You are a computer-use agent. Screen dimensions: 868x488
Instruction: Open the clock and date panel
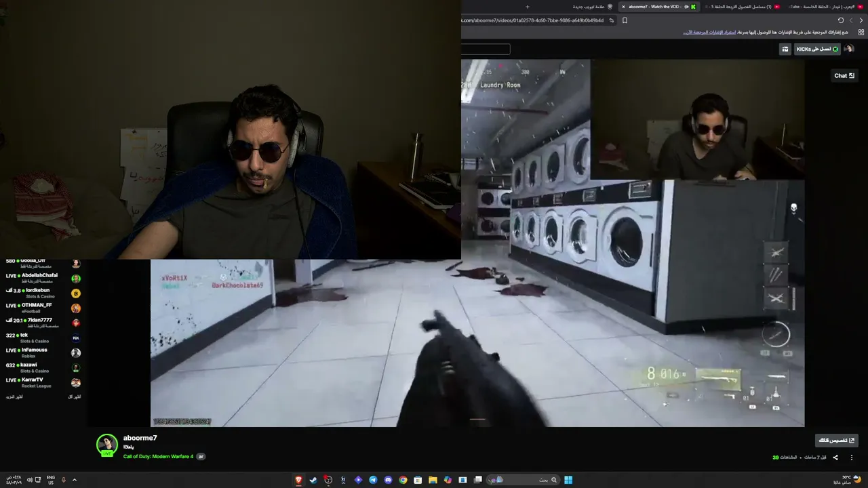point(14,480)
